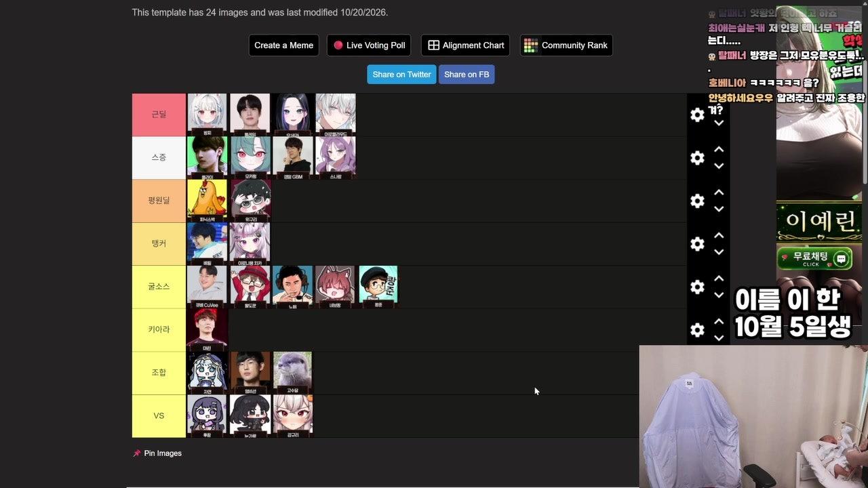Share the tier list on Twitter
Image resolution: width=868 pixels, height=488 pixels.
[401, 75]
